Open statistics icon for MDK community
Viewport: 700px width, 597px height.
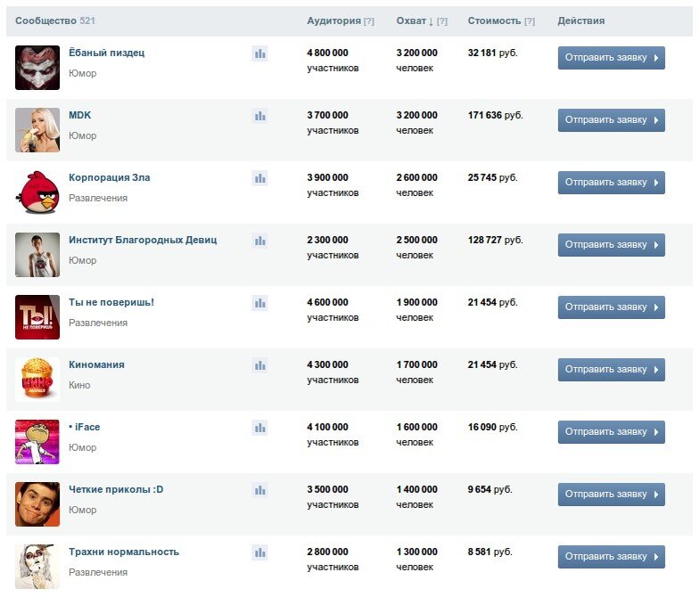click(x=259, y=116)
